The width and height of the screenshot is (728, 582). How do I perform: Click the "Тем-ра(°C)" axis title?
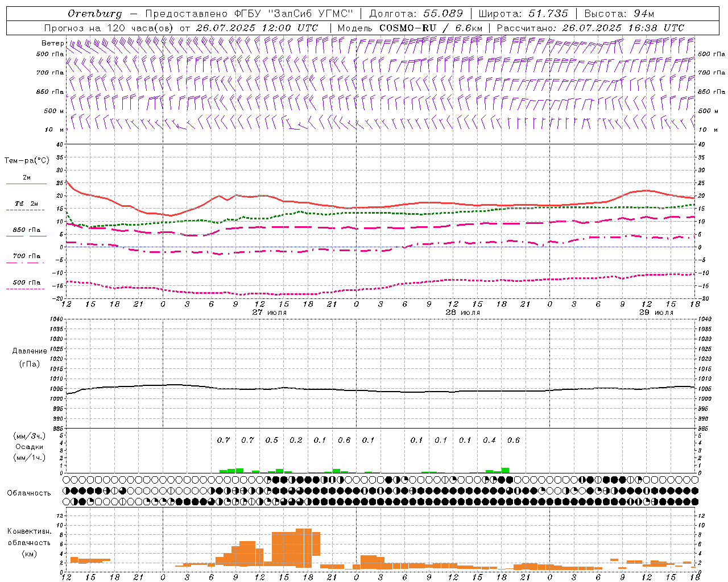[27, 161]
